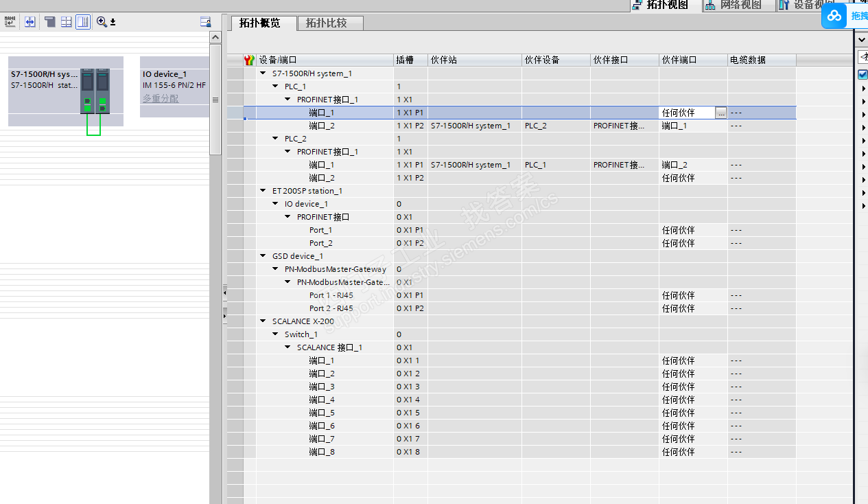The width and height of the screenshot is (868, 504).
Task: Click the slot cell '0 X1 6'
Action: tap(411, 426)
